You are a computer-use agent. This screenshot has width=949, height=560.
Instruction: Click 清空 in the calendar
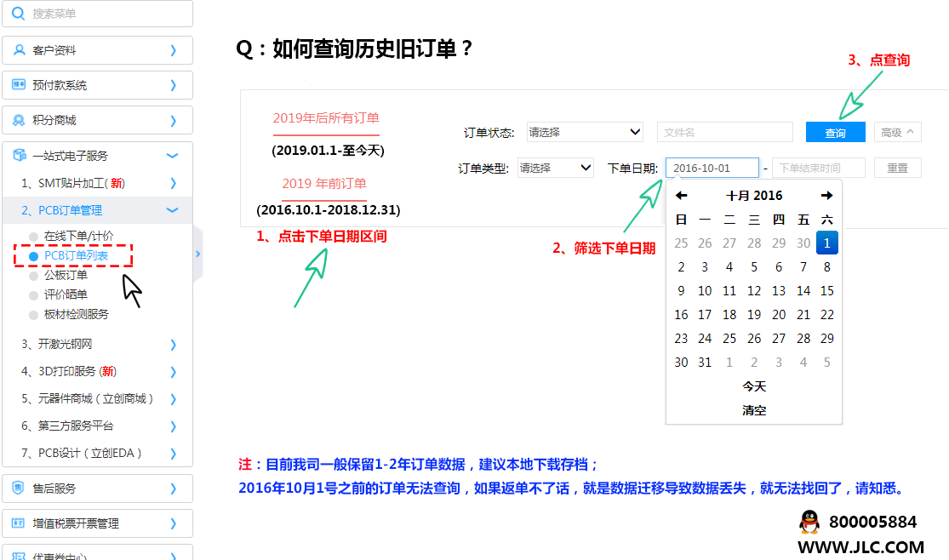pyautogui.click(x=754, y=410)
